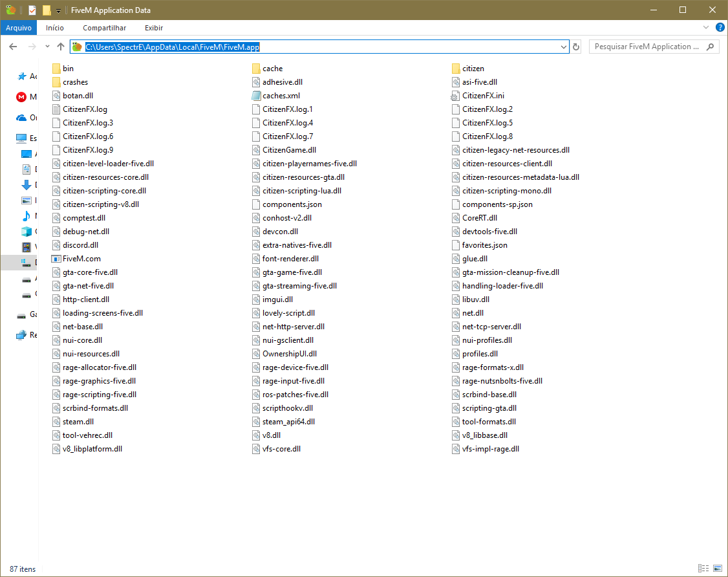Screen dimensions: 728x577
Task: Select OwnershipUI.dll file name
Action: pyautogui.click(x=290, y=354)
